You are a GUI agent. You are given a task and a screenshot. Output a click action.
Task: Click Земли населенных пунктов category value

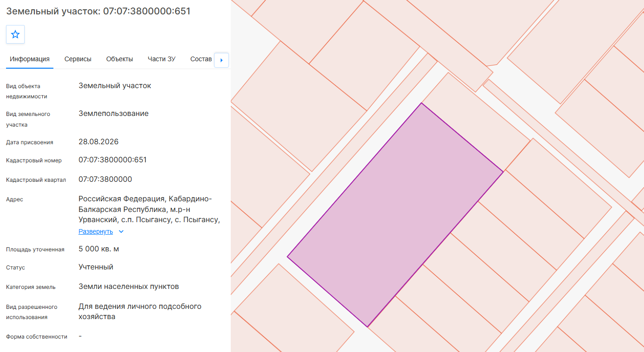click(129, 287)
